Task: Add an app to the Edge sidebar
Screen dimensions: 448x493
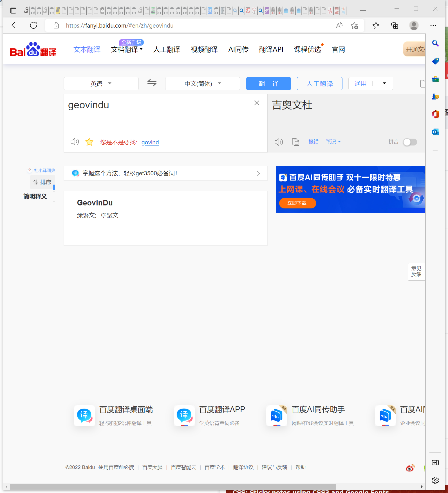Action: tap(435, 151)
